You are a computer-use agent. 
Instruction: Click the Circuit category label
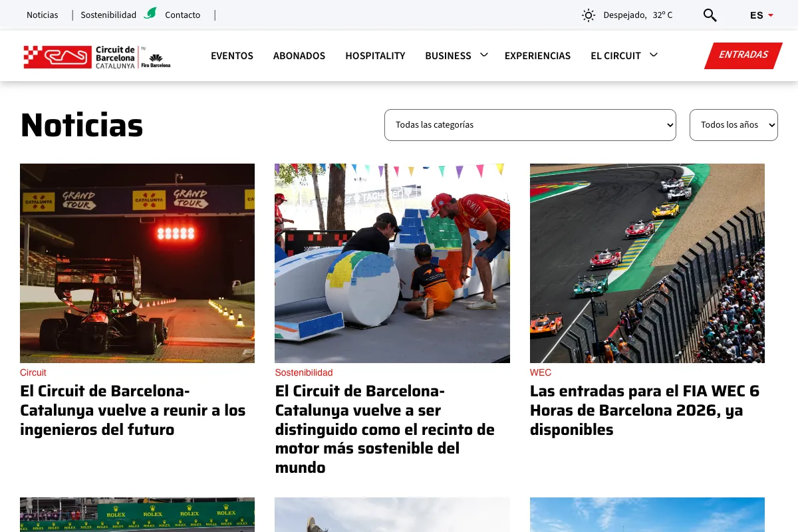coord(33,372)
